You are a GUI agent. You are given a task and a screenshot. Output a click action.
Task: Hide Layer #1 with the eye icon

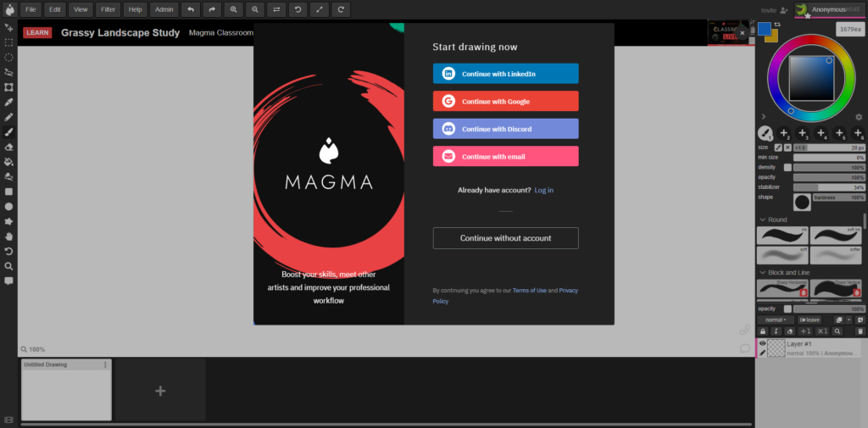[x=762, y=343]
